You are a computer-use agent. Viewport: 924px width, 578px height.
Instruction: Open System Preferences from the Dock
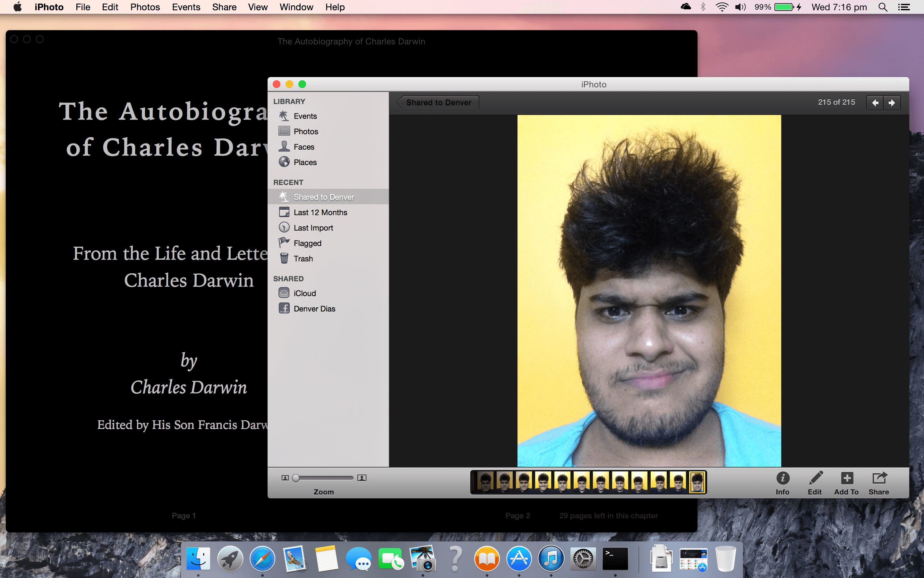click(x=583, y=559)
